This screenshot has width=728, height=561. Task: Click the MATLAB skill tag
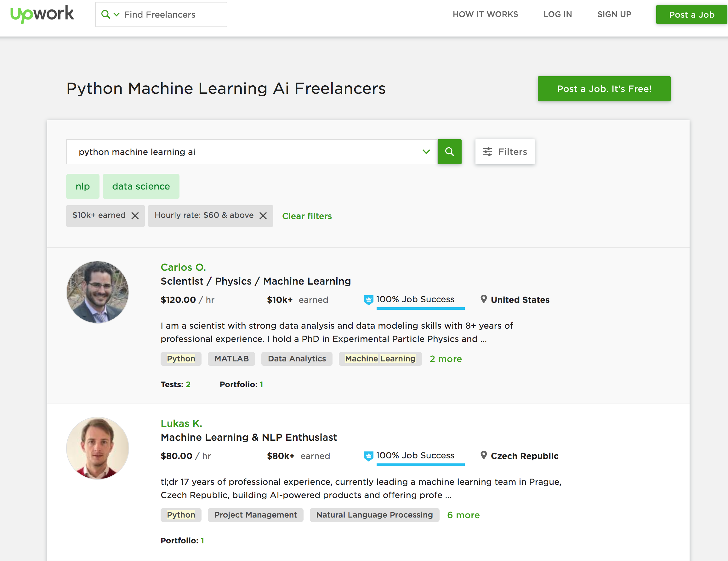(231, 359)
